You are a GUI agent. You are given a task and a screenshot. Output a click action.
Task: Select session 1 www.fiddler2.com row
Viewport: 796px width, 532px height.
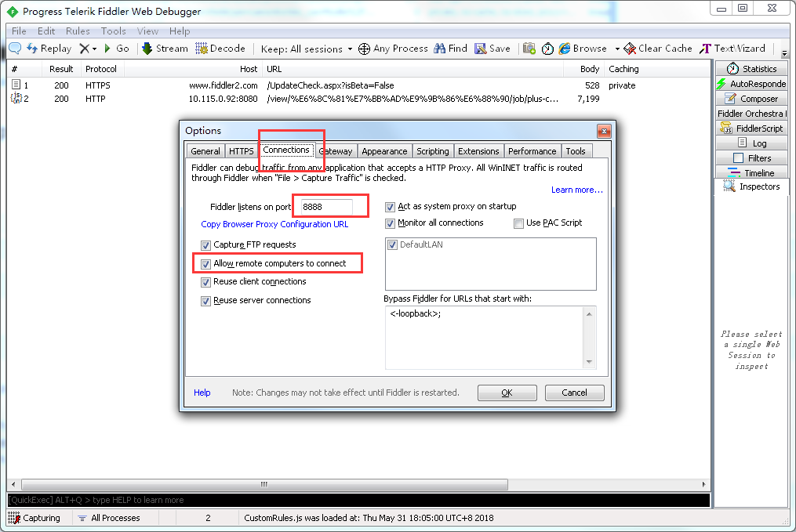(358, 85)
